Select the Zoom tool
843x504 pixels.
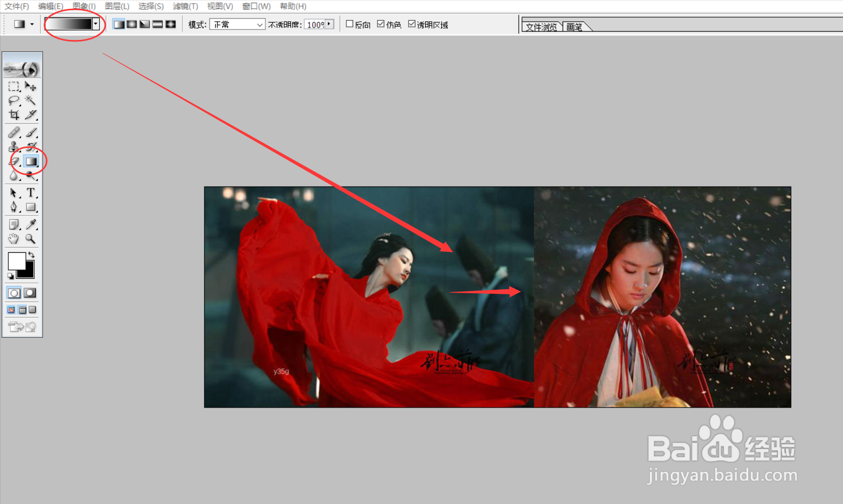pyautogui.click(x=31, y=239)
